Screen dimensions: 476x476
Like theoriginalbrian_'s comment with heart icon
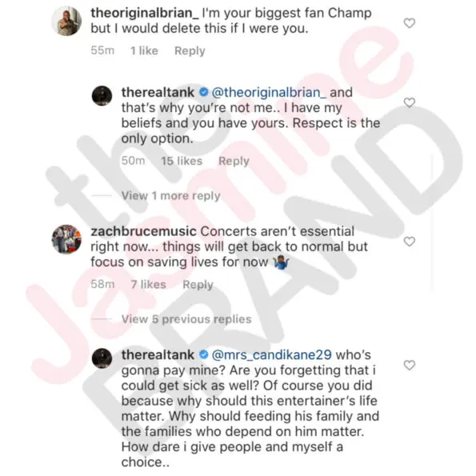[x=410, y=23]
